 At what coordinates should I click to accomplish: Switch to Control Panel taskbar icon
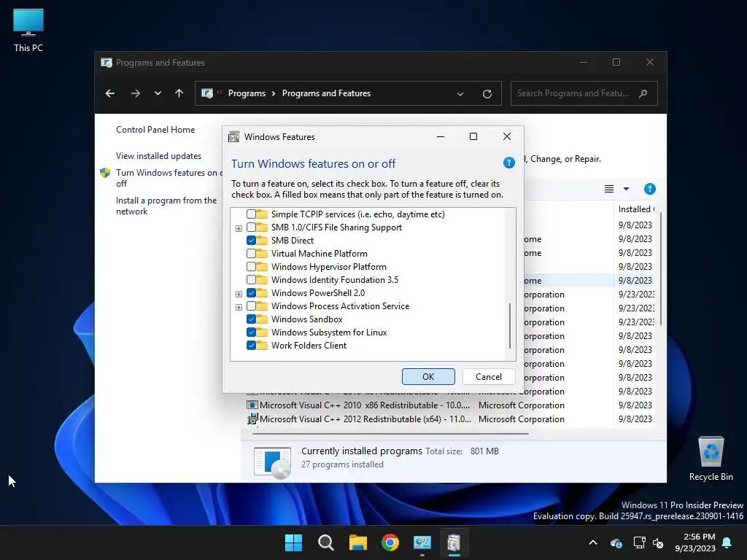click(422, 542)
